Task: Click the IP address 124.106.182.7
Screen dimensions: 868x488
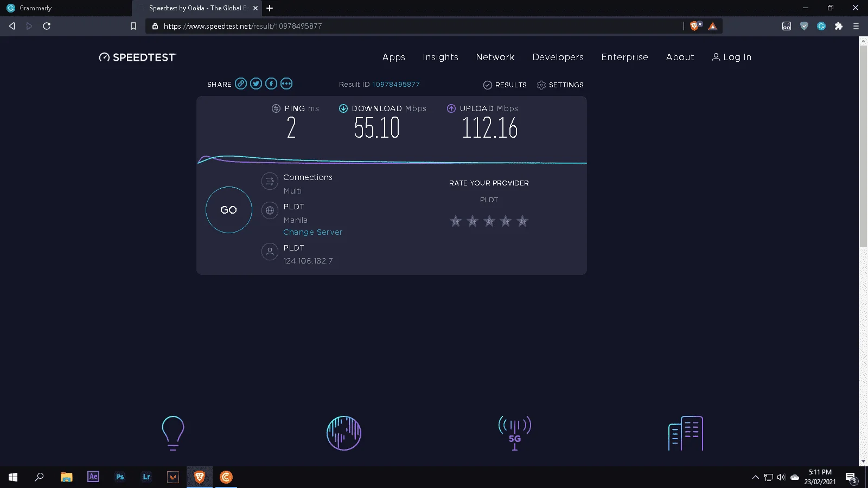Action: (308, 261)
